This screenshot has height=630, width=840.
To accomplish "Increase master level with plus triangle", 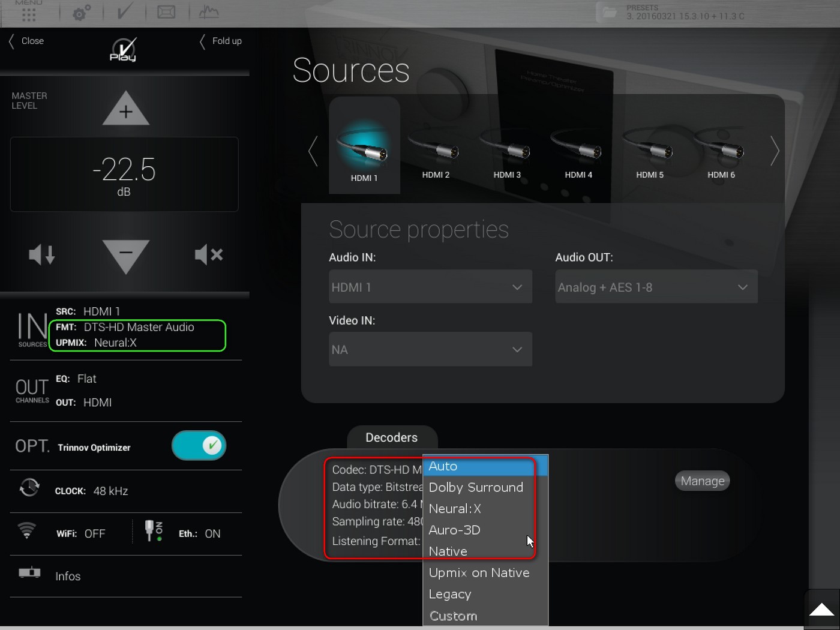I will (x=125, y=110).
